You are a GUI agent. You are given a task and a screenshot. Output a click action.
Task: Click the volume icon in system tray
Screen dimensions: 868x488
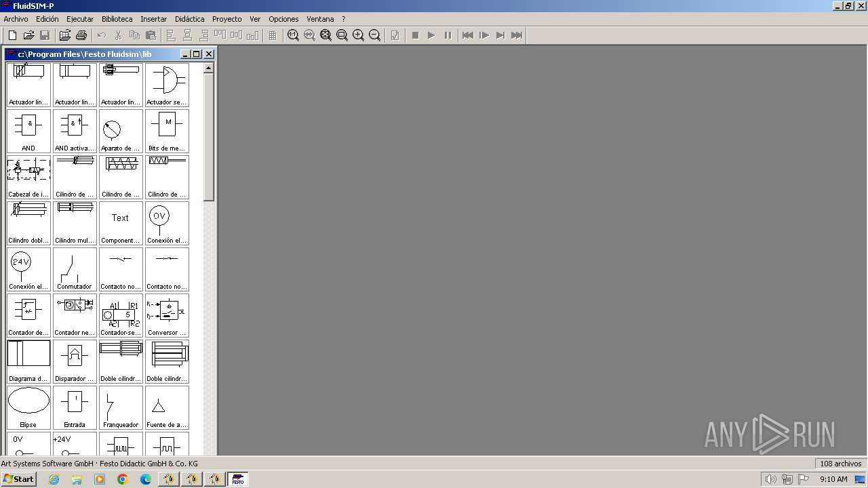tap(770, 479)
